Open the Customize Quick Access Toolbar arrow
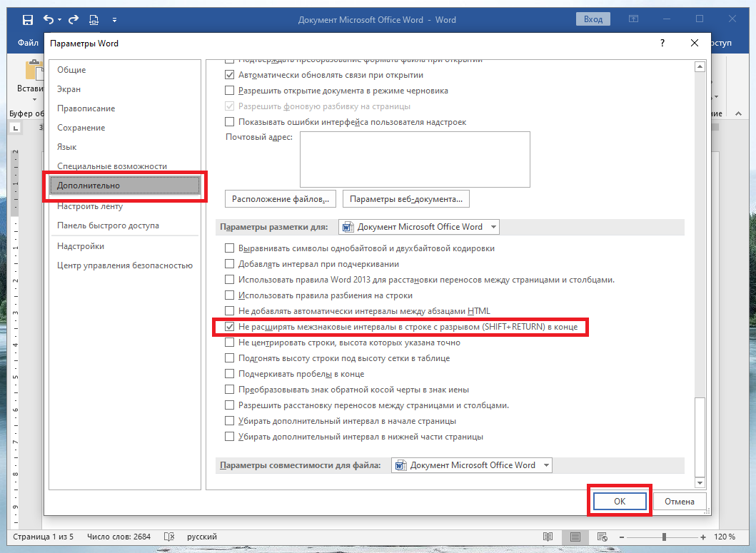 (x=114, y=20)
